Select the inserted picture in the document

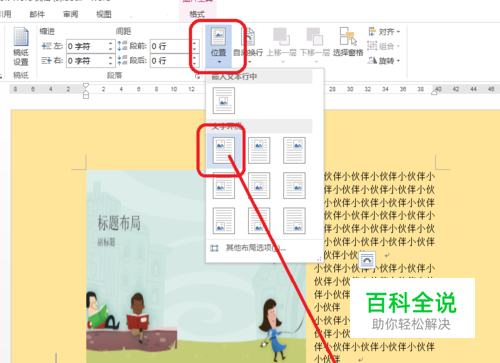(x=196, y=267)
